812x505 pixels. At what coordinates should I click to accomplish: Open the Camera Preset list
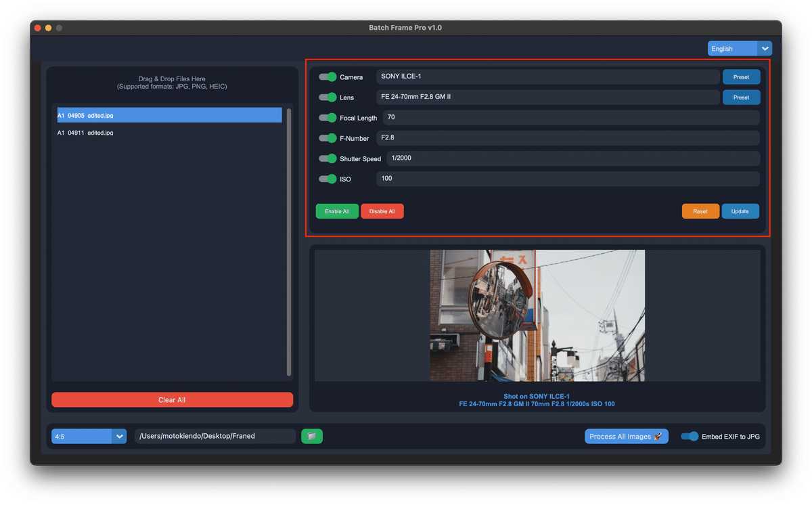(x=741, y=76)
